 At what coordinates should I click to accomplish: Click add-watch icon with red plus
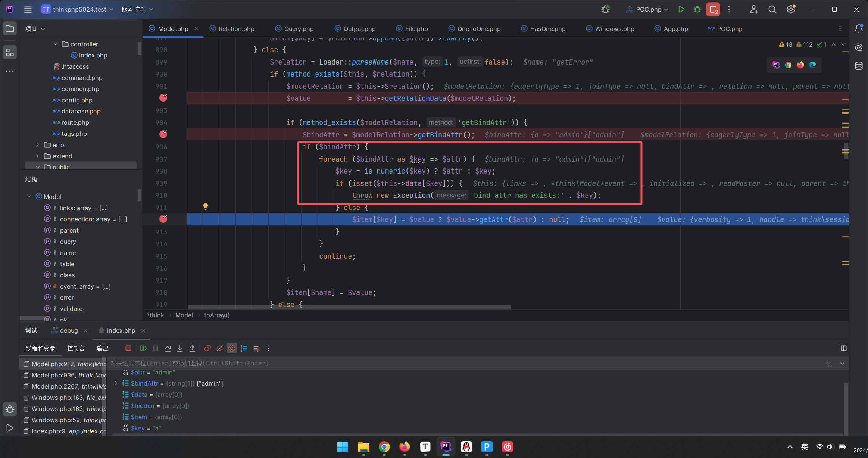pyautogui.click(x=256, y=348)
